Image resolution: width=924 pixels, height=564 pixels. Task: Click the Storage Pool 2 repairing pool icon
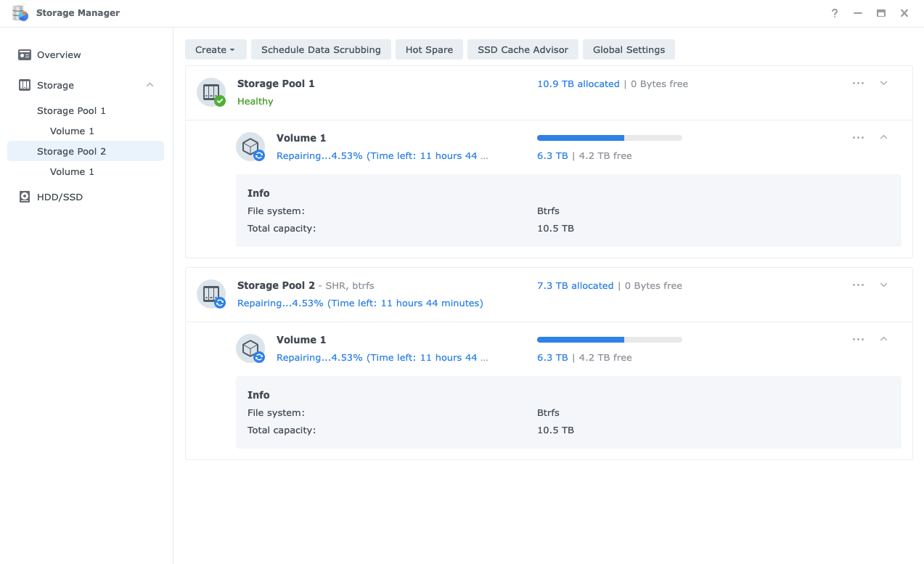pos(210,294)
